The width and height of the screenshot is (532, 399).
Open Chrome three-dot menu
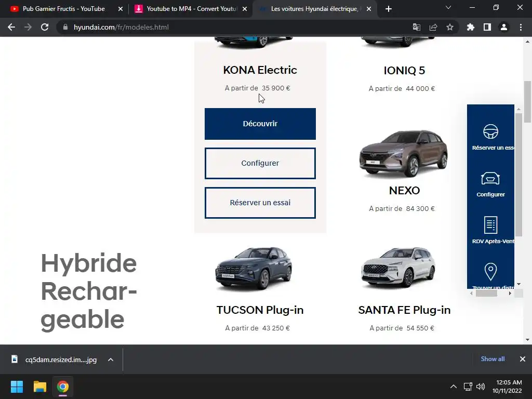coord(521,27)
